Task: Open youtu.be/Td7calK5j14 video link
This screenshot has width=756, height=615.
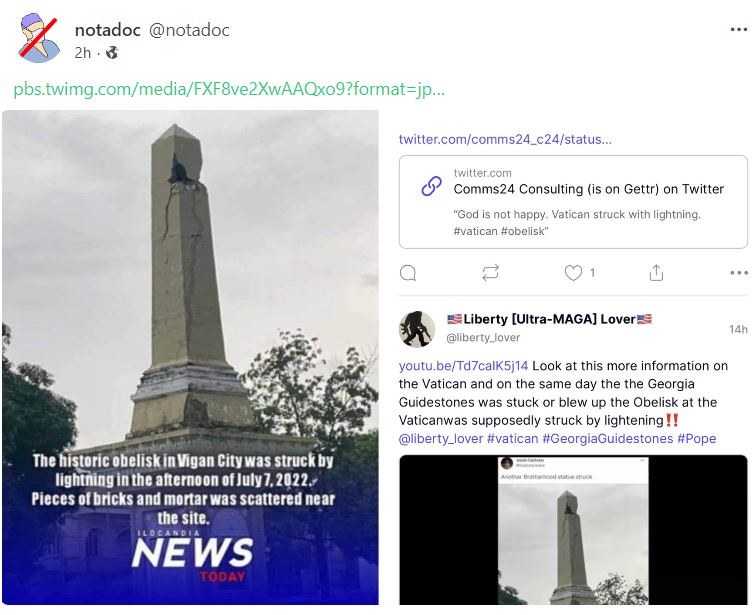Action: [x=463, y=366]
